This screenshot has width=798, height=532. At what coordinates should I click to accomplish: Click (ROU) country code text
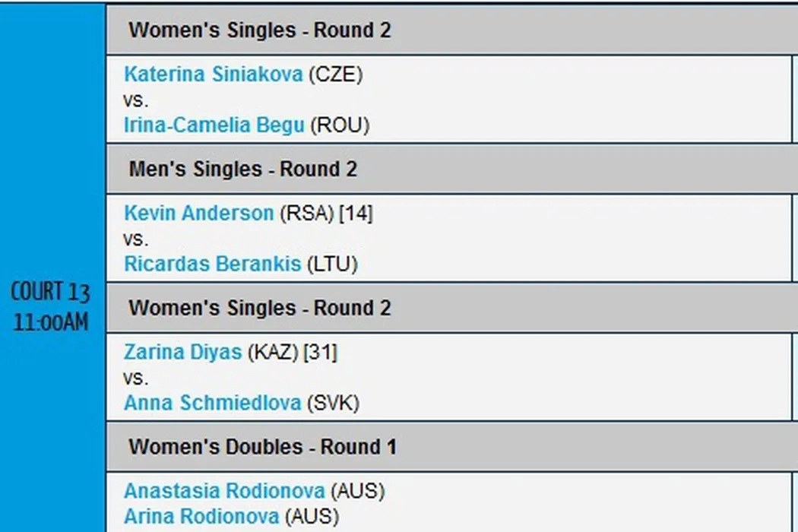(340, 125)
